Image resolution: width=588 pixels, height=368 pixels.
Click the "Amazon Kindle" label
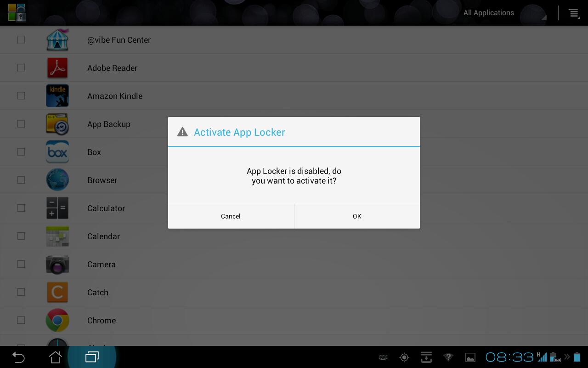click(115, 96)
